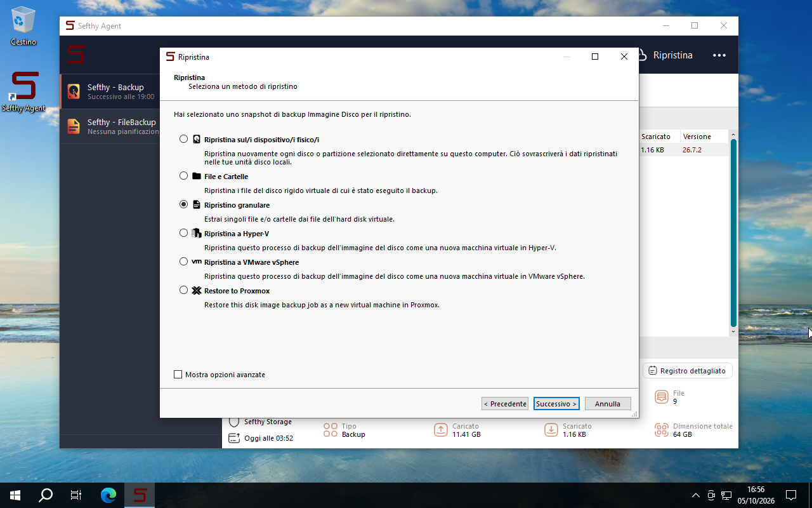Choose the Restore to Proxmox option

coord(184,290)
